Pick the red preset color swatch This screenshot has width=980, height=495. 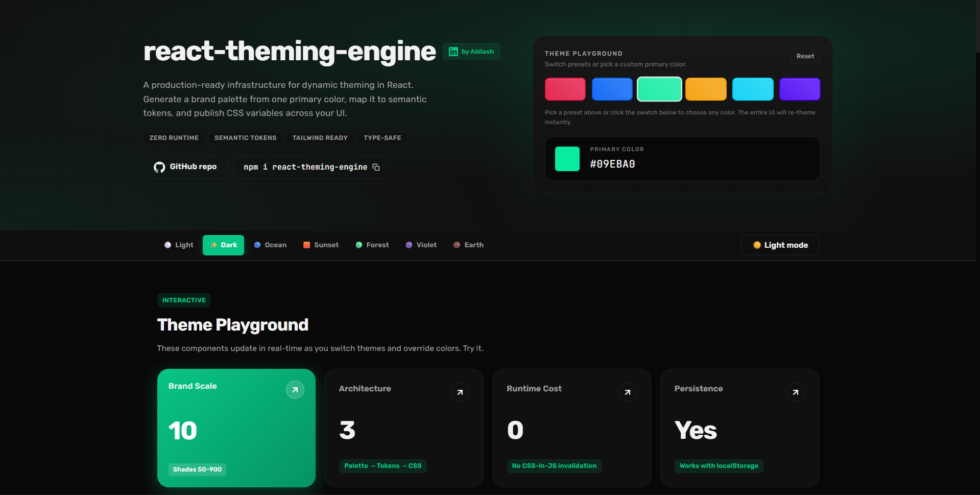click(x=565, y=89)
